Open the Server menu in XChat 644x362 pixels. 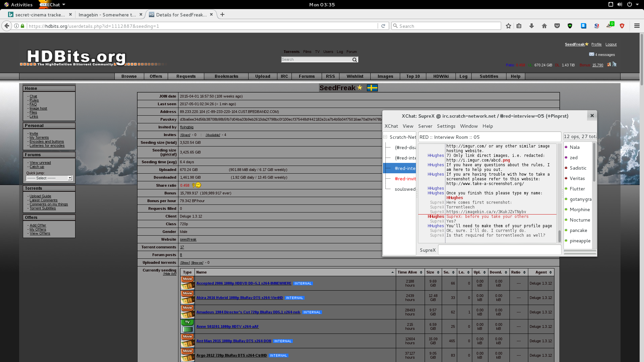(425, 126)
